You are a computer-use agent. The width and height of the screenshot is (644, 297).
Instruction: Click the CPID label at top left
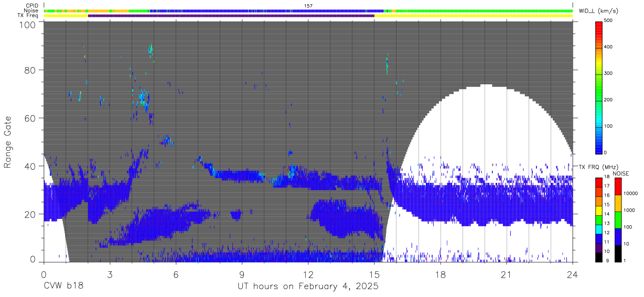click(x=31, y=6)
